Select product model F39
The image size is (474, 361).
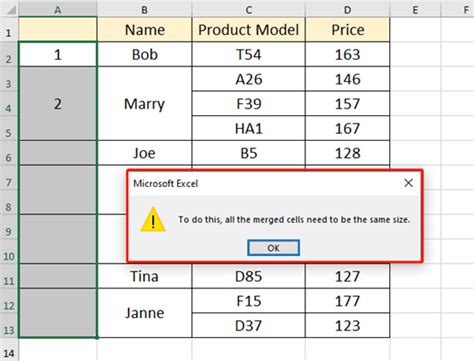(x=248, y=104)
